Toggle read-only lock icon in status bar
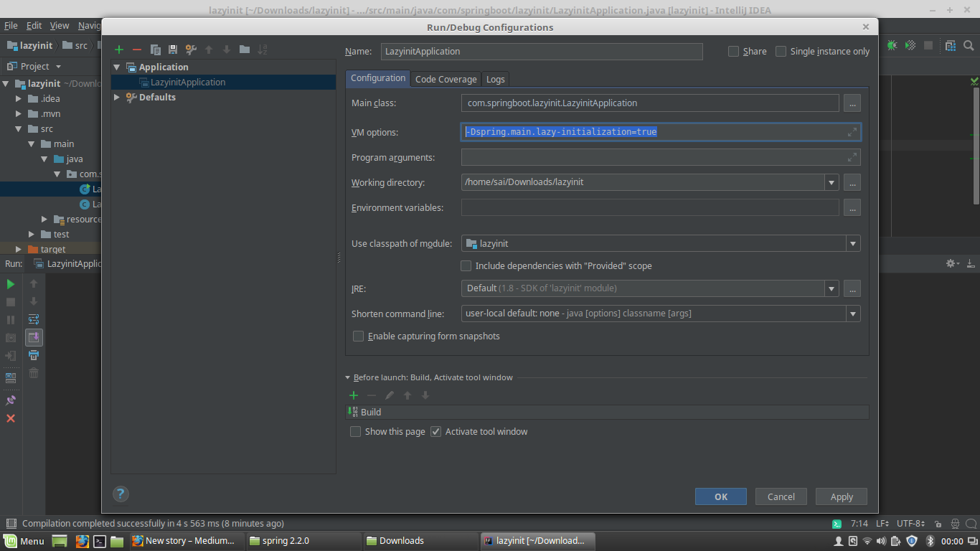The height and width of the screenshot is (551, 980). 937,523
